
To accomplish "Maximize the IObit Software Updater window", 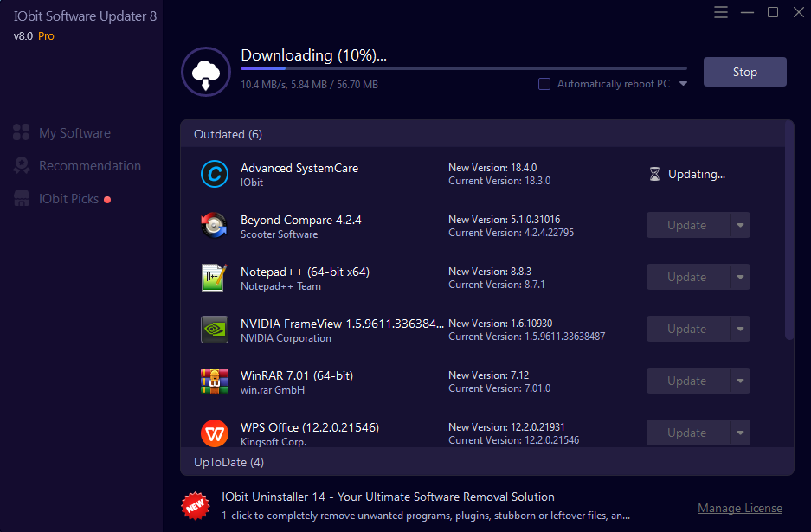I will (x=773, y=12).
